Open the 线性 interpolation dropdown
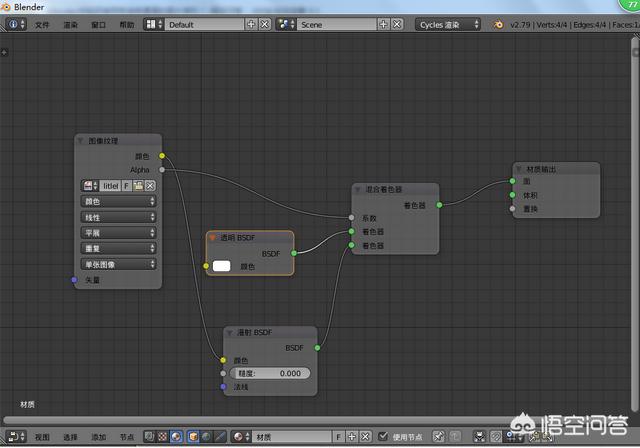The width and height of the screenshot is (640, 448). [119, 217]
